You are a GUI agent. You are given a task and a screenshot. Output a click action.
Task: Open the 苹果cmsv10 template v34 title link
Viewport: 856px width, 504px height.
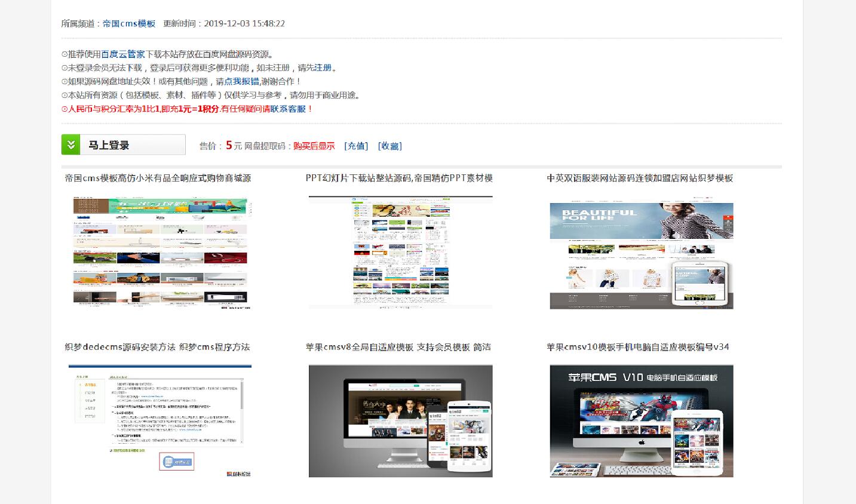click(x=637, y=347)
